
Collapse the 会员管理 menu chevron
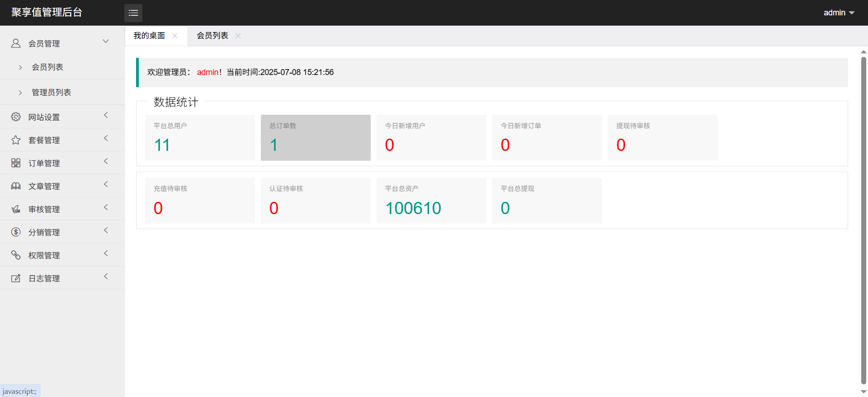106,42
